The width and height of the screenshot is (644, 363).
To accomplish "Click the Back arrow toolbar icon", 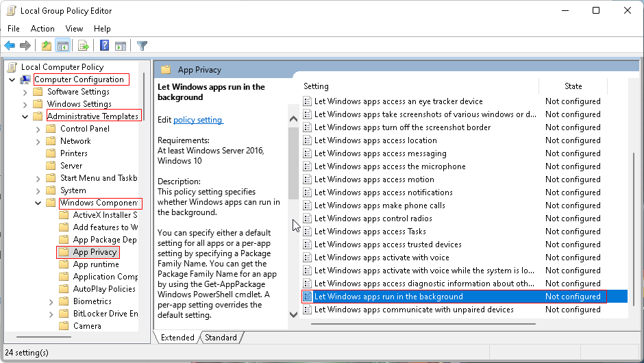I will (10, 46).
